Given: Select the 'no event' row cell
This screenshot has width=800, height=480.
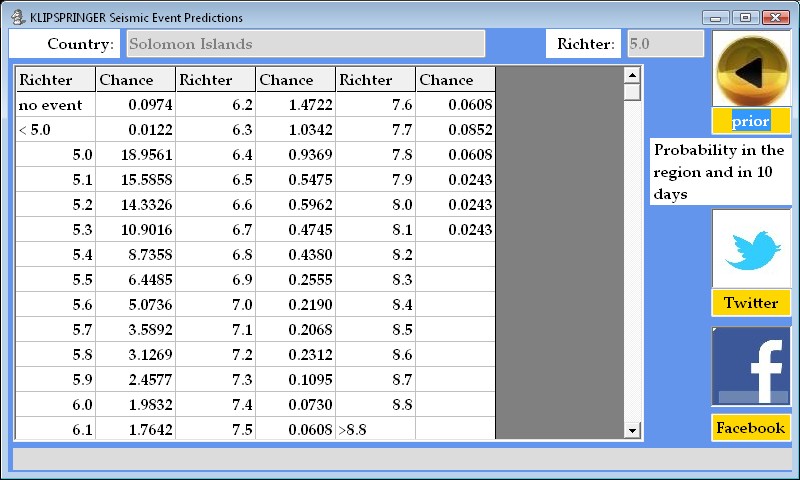Looking at the screenshot, I should (56, 105).
